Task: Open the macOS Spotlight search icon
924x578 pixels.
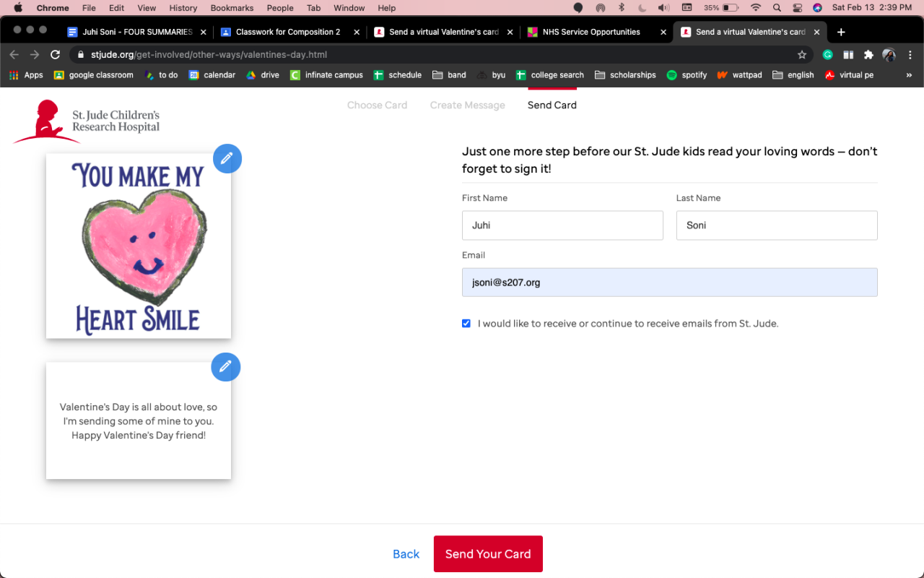Action: coord(777,8)
